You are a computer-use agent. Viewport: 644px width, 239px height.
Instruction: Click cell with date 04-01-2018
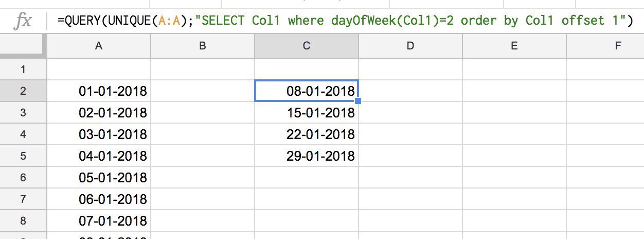(99, 156)
